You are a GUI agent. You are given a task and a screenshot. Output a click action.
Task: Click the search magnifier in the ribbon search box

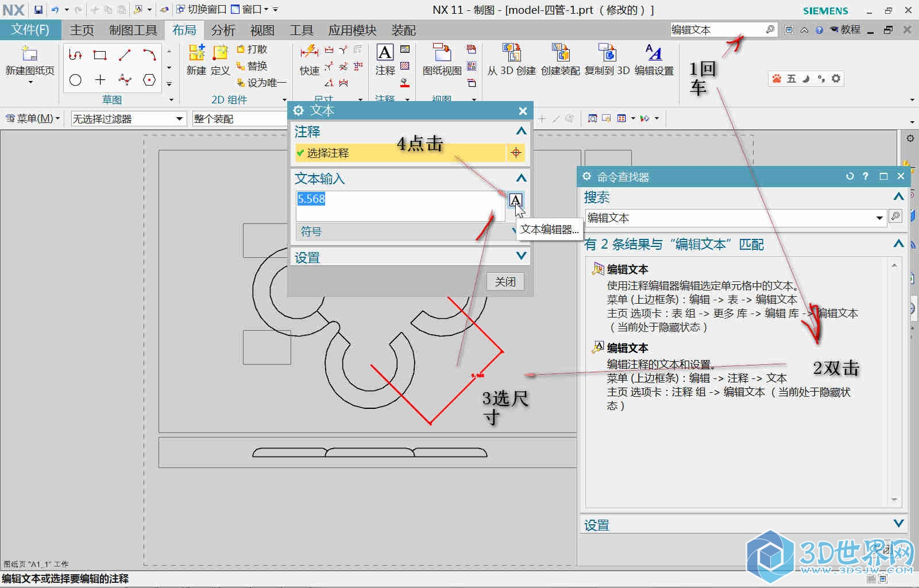[770, 29]
